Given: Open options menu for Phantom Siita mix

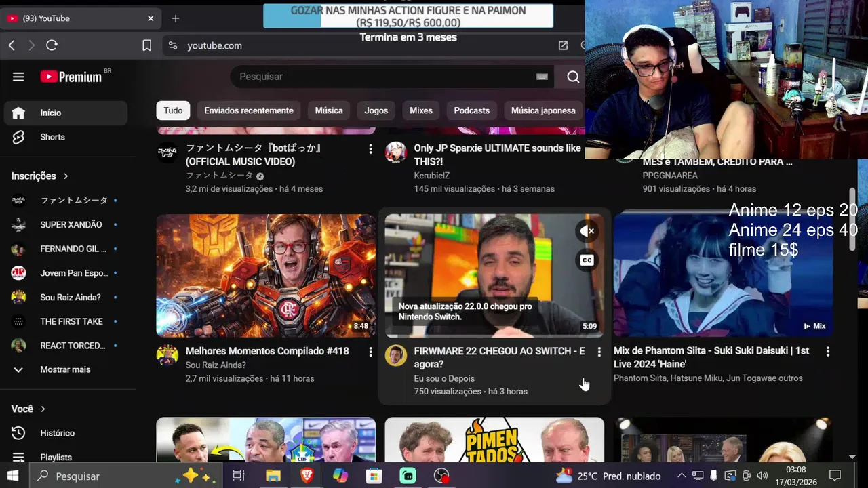Looking at the screenshot, I should click(827, 352).
